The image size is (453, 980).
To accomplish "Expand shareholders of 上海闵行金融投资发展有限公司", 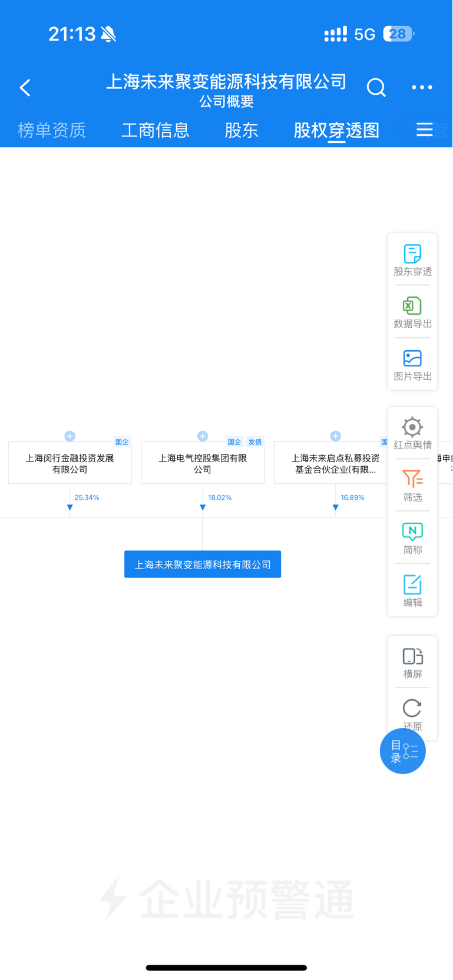I will coord(70,436).
